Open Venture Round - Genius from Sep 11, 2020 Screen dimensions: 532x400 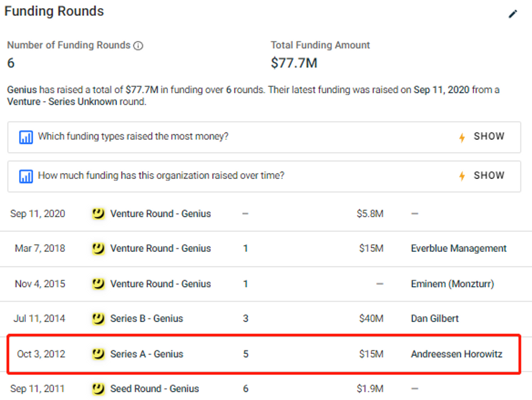[x=160, y=214]
